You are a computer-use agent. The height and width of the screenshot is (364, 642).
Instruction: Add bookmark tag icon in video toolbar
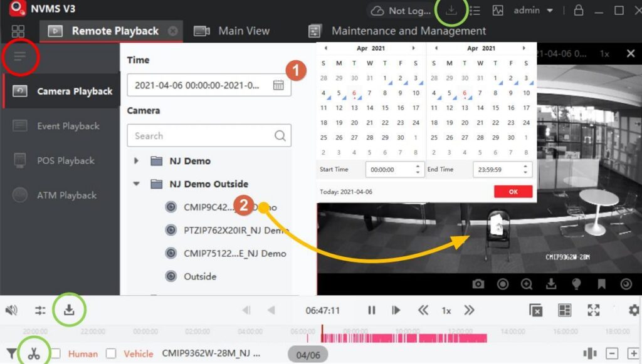click(x=601, y=284)
